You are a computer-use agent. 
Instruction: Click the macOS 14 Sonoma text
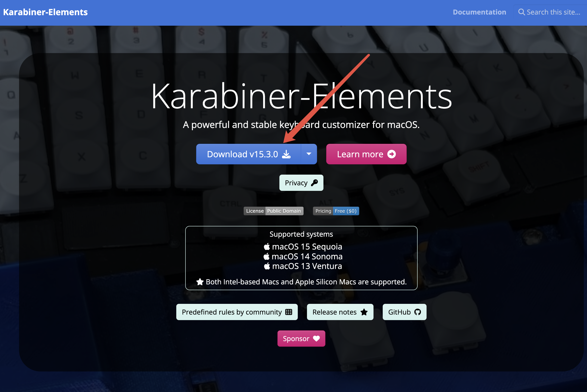307,256
